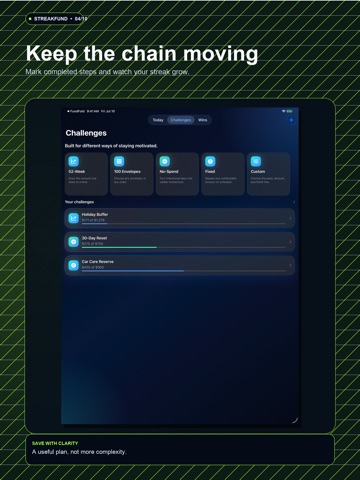Click 'A useful plan, not more complexity' text
The height and width of the screenshot is (480, 360).
[79, 452]
